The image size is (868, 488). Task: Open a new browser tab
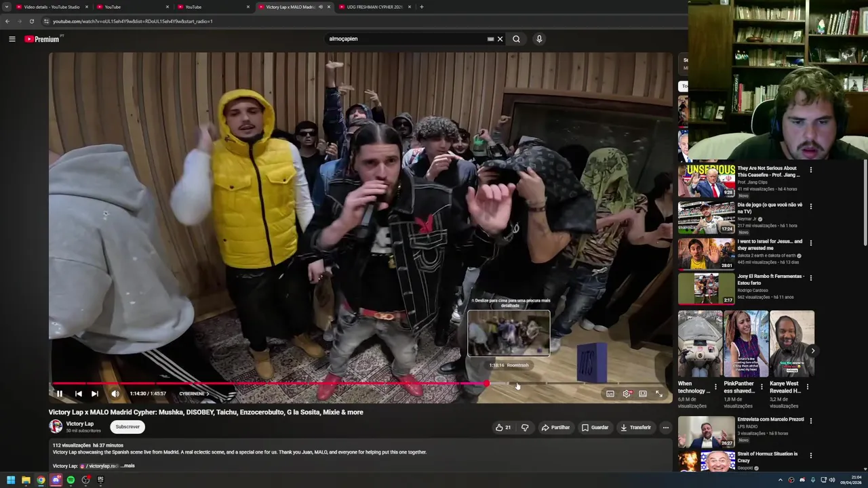click(422, 7)
